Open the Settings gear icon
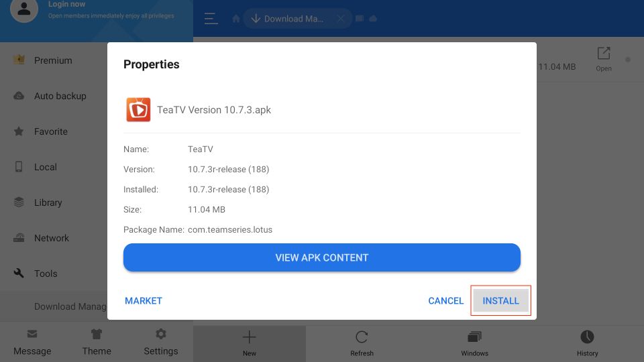This screenshot has width=644, height=362. pos(160,334)
